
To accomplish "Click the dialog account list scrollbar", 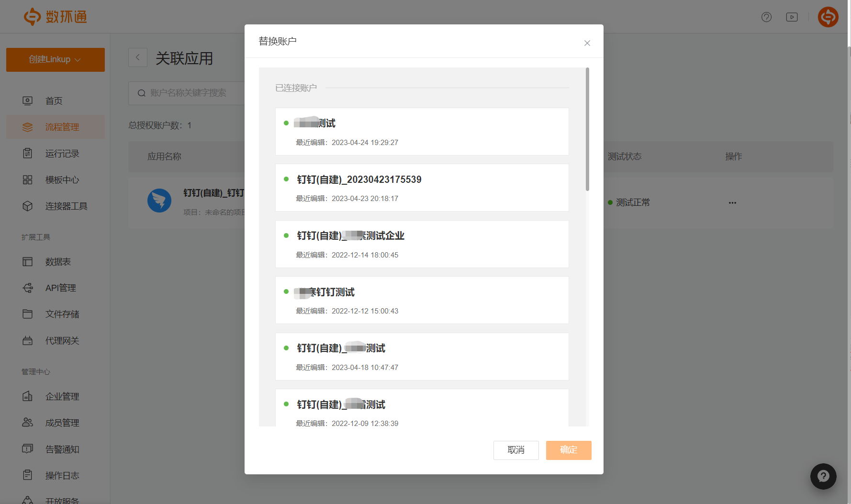I will (587, 129).
